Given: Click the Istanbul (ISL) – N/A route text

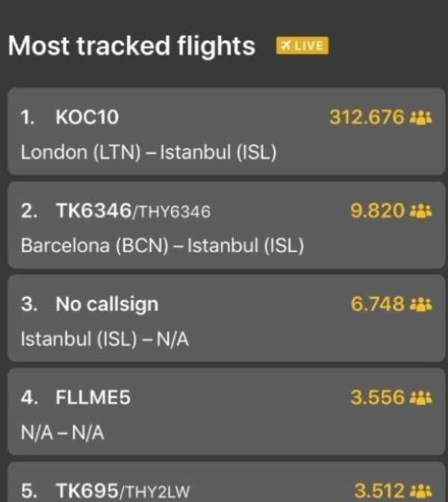Looking at the screenshot, I should [105, 339].
